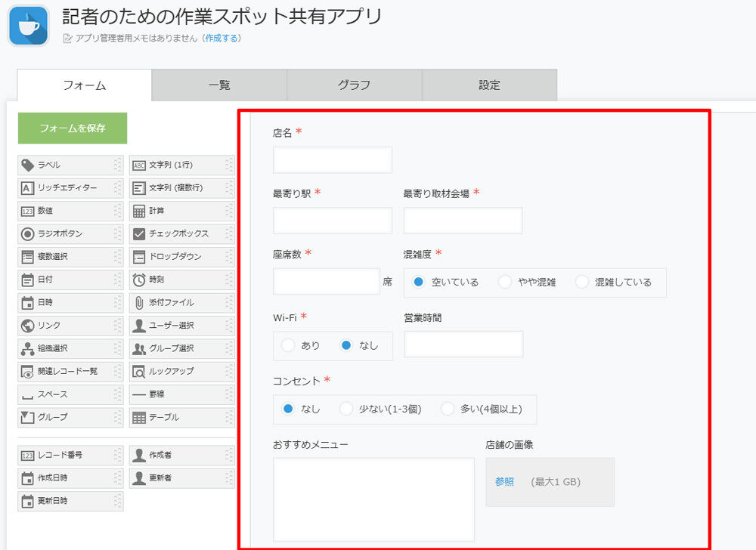Select the 複数選択 field icon
Screen dimensions: 756x550
[27, 257]
